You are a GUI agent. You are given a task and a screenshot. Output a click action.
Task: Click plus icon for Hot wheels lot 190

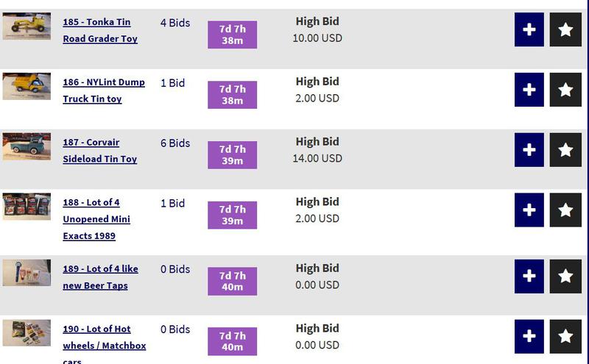[x=529, y=336]
